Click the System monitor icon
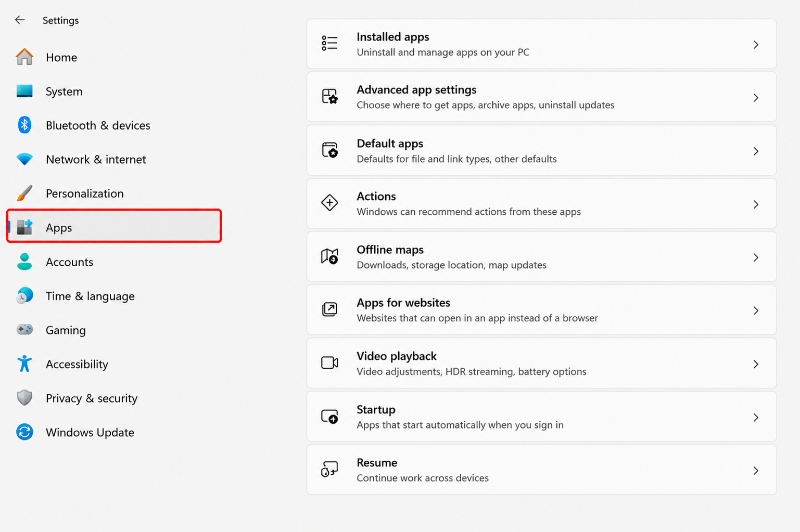This screenshot has width=800, height=532. pyautogui.click(x=24, y=91)
